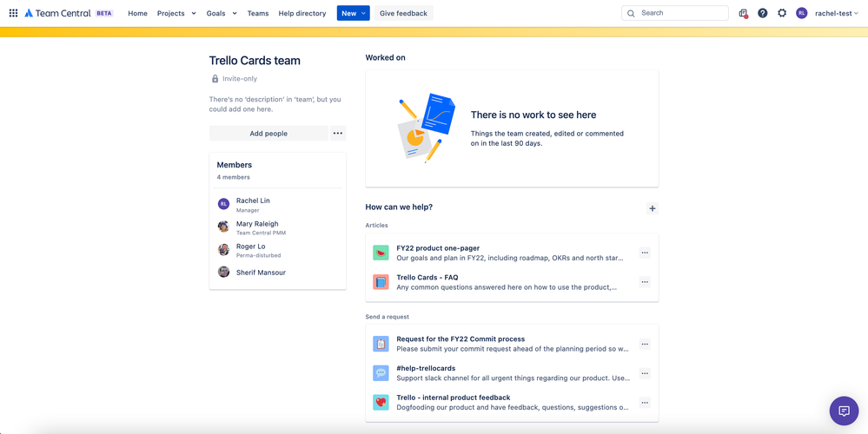Select member name Mary Raleigh
Screen dimensions: 868x434
coord(257,224)
